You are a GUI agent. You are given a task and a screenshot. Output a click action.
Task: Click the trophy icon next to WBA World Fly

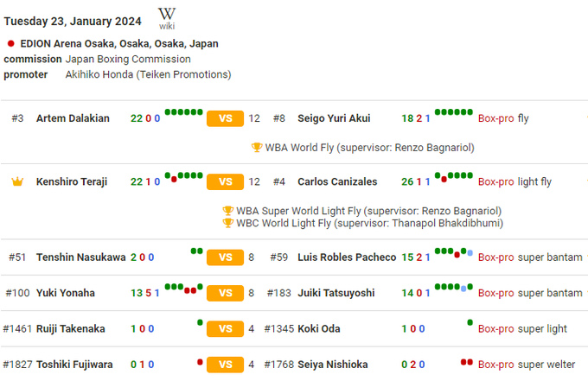[257, 148]
